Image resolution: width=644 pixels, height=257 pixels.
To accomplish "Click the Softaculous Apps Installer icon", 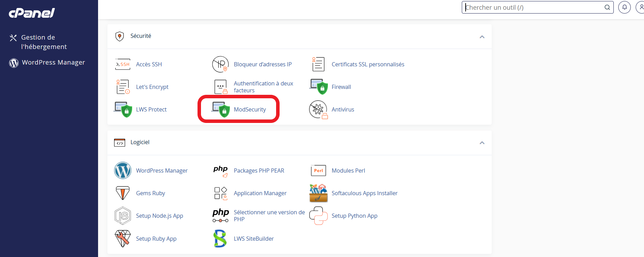I will [319, 193].
